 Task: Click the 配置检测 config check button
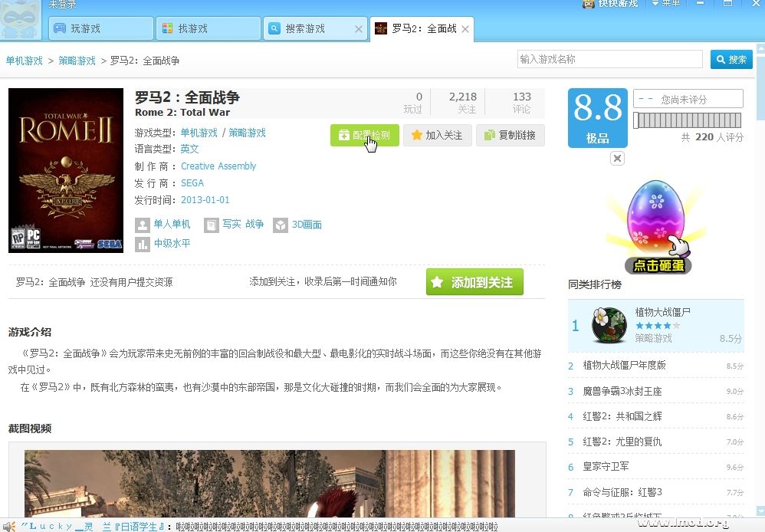tap(364, 135)
